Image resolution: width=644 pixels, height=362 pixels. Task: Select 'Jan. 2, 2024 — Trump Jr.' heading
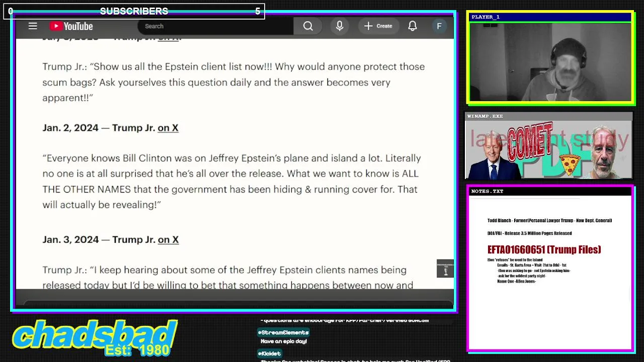99,128
